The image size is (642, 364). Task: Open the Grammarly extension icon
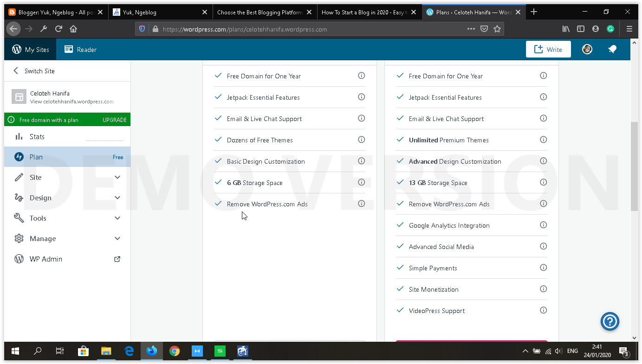(x=610, y=29)
